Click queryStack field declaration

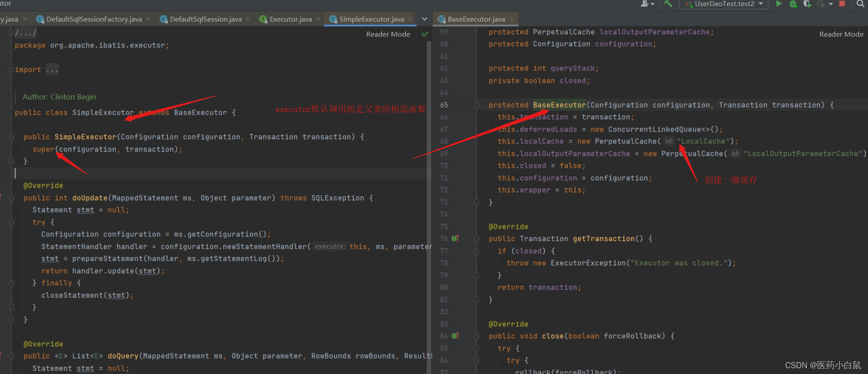(572, 68)
